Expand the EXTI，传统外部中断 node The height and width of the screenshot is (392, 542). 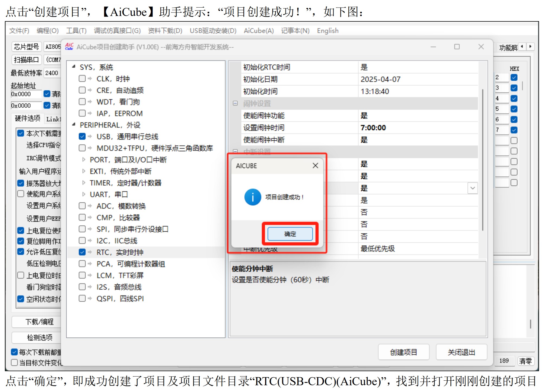click(84, 171)
